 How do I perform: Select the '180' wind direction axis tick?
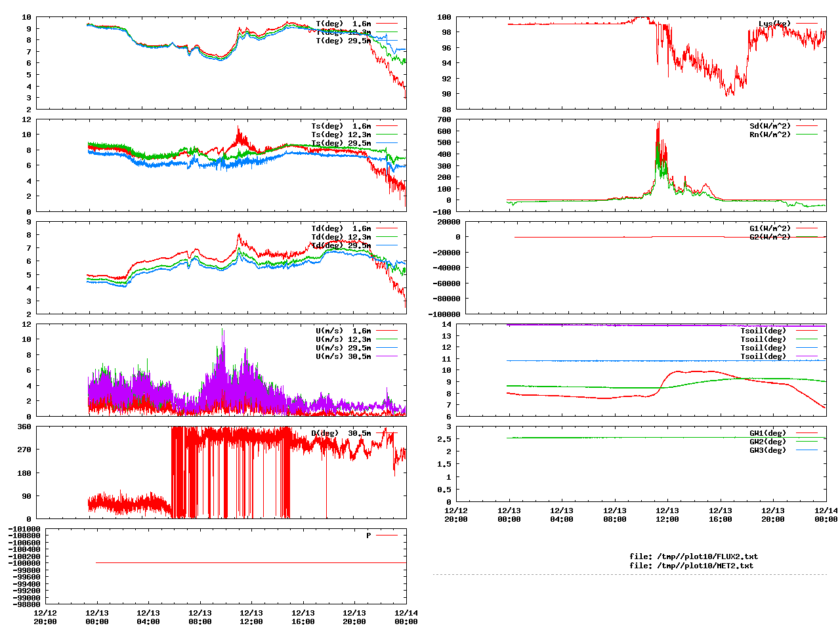click(x=24, y=473)
